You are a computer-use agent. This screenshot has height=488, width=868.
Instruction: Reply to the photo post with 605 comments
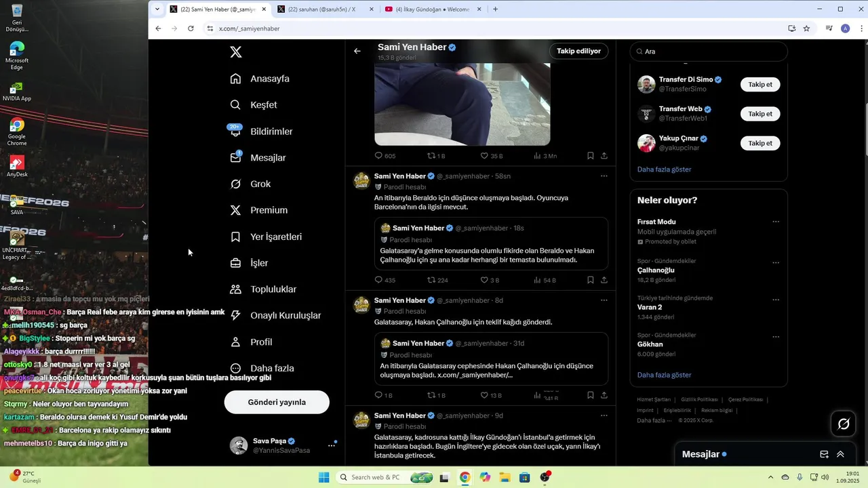click(x=384, y=156)
